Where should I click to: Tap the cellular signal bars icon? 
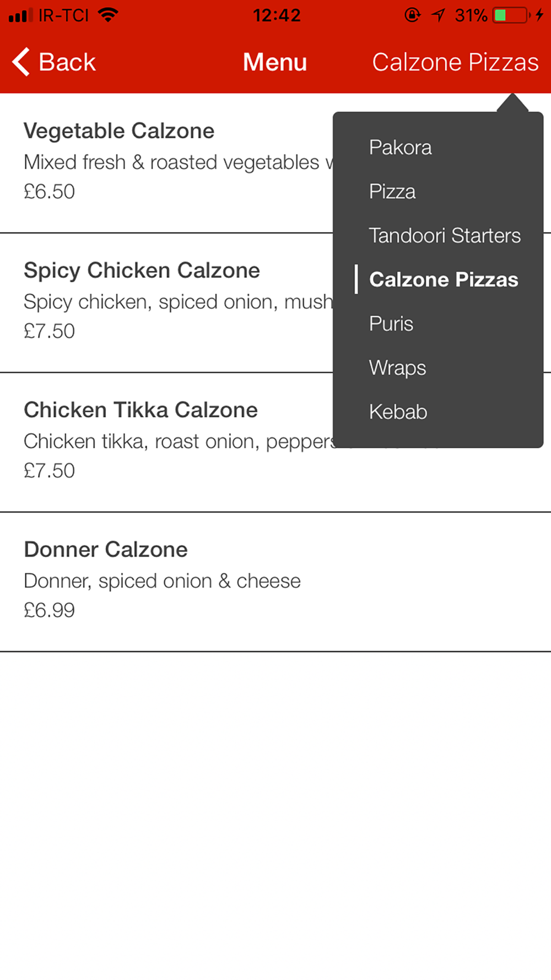pyautogui.click(x=21, y=15)
